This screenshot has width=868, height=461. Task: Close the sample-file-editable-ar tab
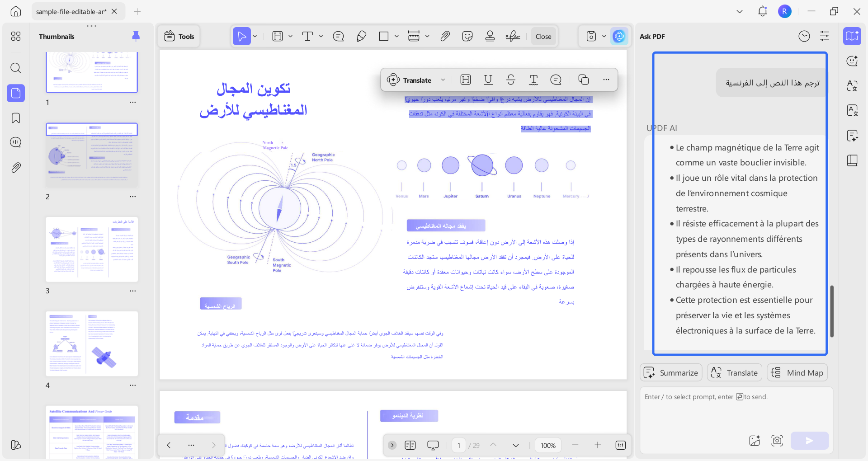[114, 11]
